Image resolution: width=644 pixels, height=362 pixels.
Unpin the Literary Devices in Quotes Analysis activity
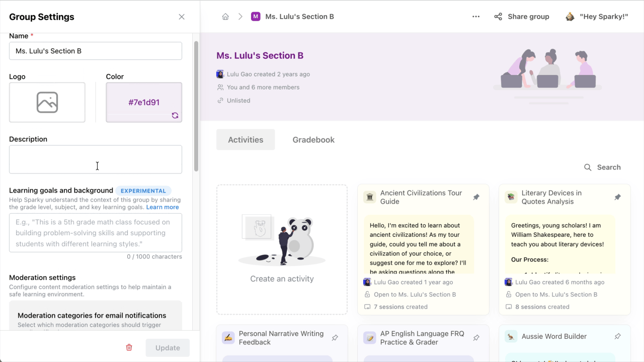[617, 197]
